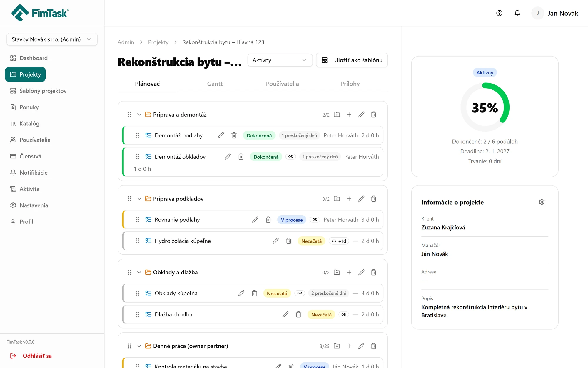The width and height of the screenshot is (588, 368).
Task: Edit the Obklady a dlažba group
Action: 361,272
